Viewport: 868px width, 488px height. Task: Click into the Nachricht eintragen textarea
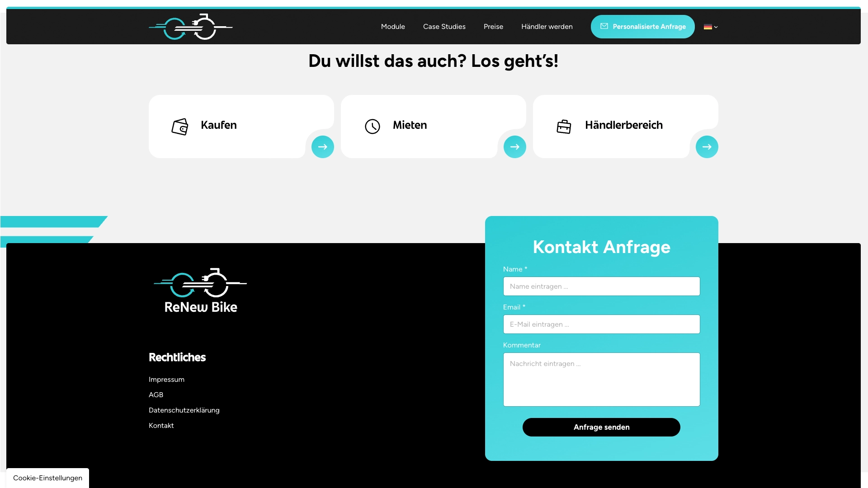point(601,380)
